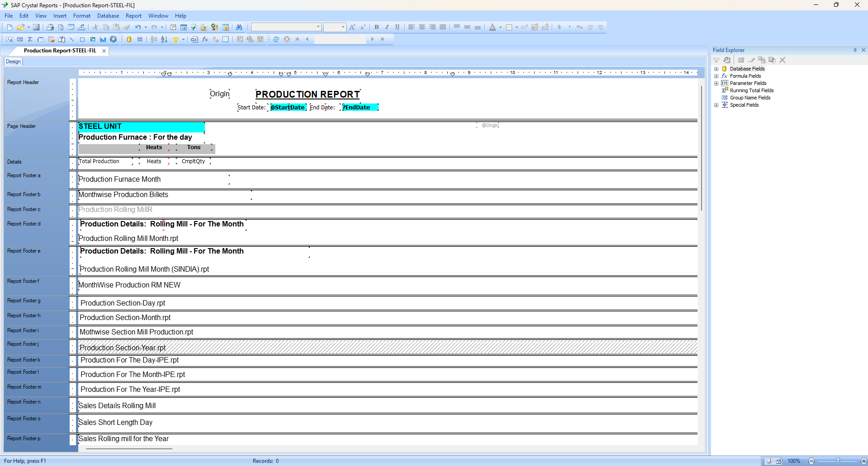Image resolution: width=868 pixels, height=466 pixels.
Task: Select the Insert Box tool
Action: (x=82, y=39)
